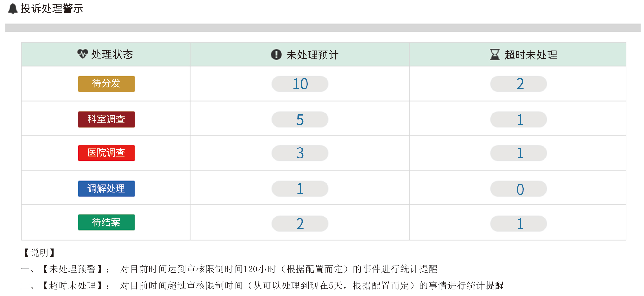Click the bell icon beside 投诉处理警示
This screenshot has width=644, height=296.
13,9
